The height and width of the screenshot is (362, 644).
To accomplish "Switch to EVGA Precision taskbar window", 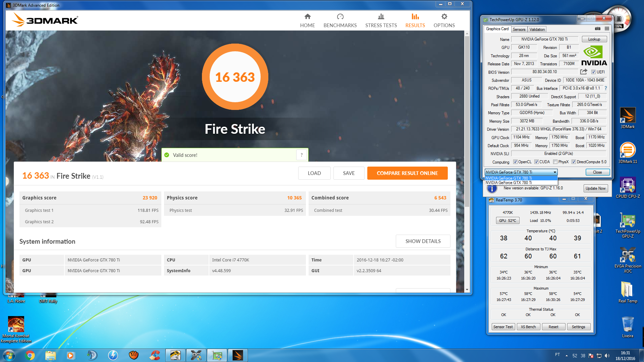I will tap(196, 355).
